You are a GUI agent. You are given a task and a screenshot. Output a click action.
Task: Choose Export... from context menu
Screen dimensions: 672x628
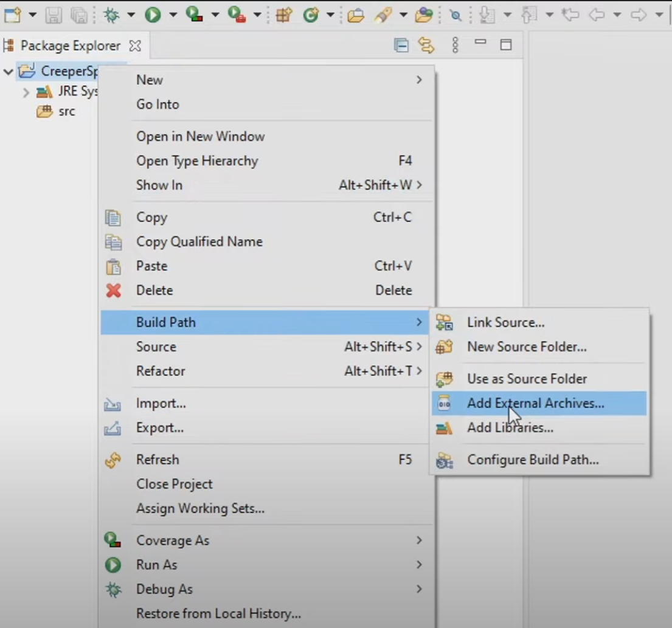pos(265,427)
